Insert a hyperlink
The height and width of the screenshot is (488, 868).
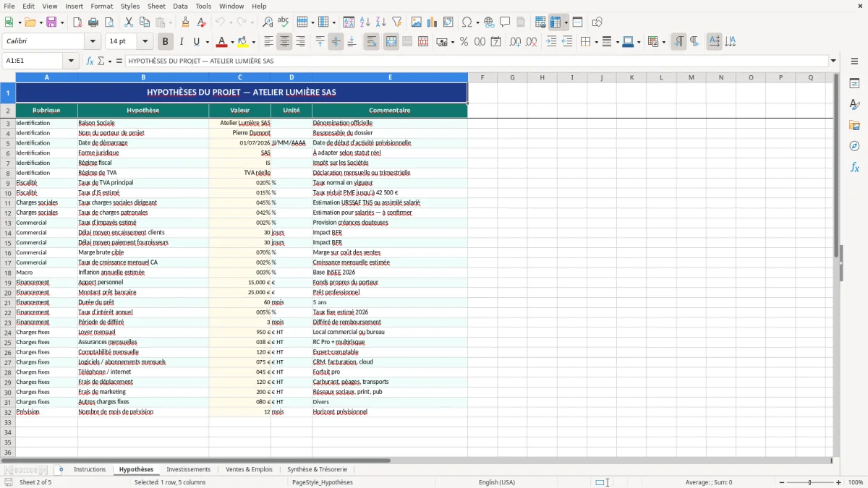coord(489,22)
